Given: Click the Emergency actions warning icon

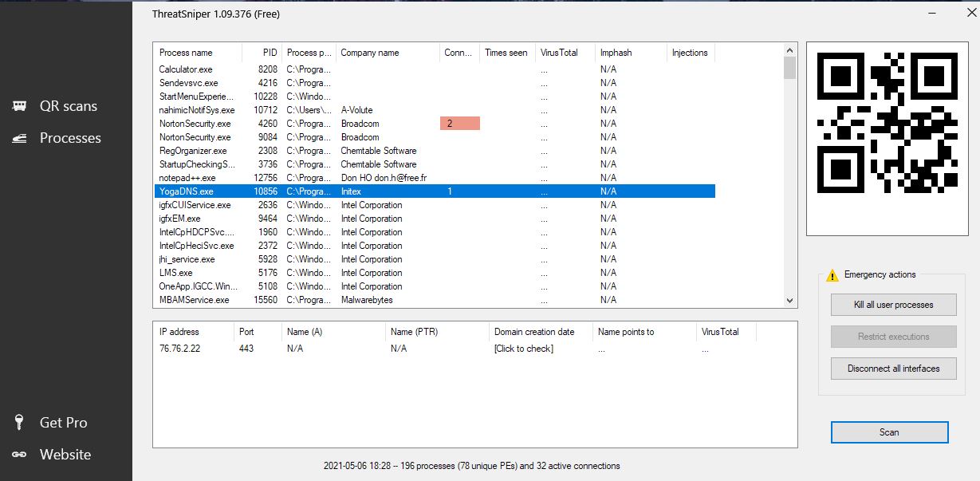Looking at the screenshot, I should tap(832, 274).
